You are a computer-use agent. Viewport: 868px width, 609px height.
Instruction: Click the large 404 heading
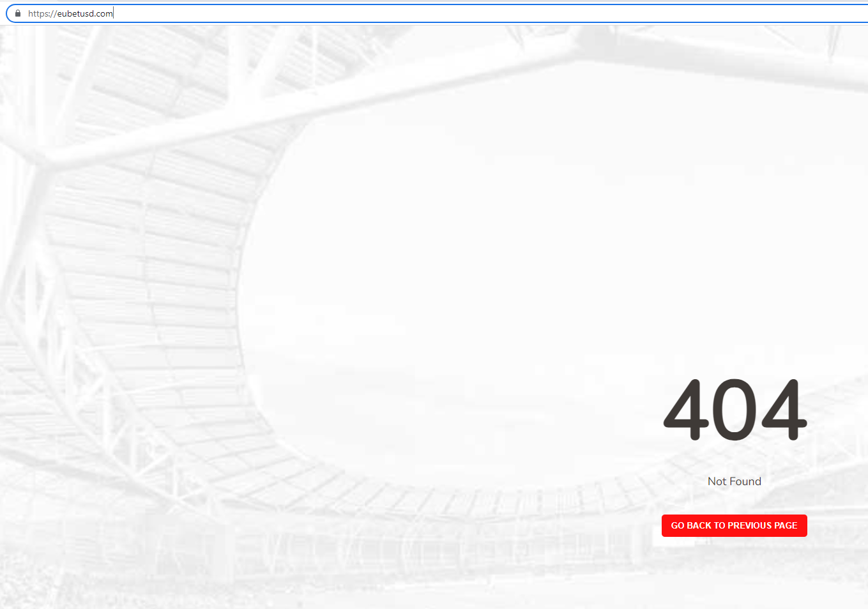[x=735, y=410]
